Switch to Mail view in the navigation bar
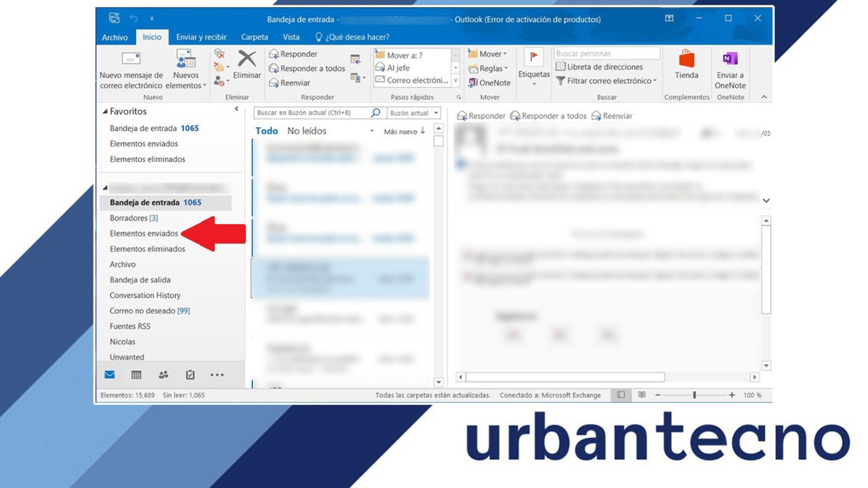868x488 pixels. coord(110,375)
